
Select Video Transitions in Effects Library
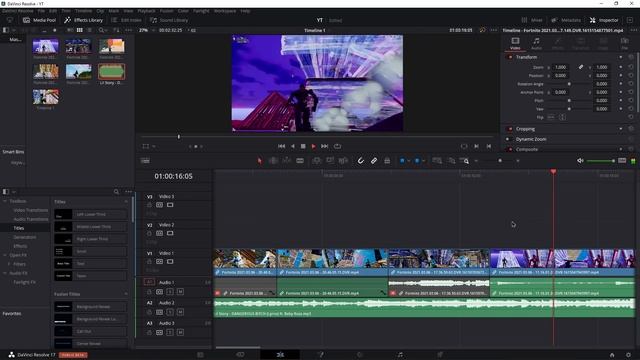31,210
